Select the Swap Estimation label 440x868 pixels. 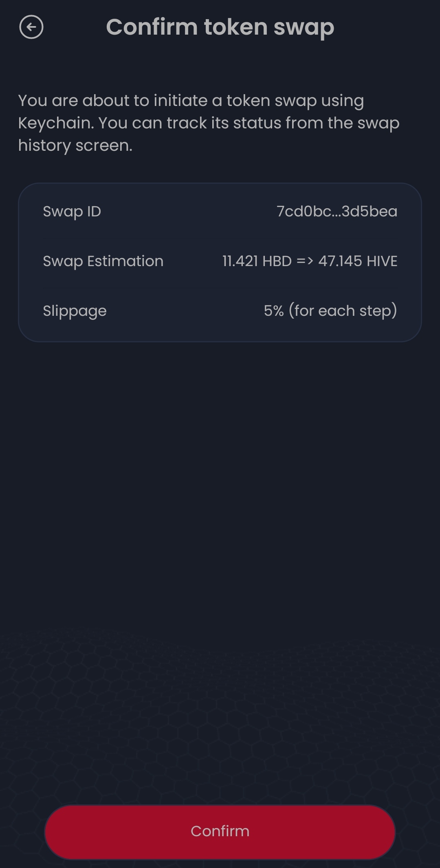[103, 261]
